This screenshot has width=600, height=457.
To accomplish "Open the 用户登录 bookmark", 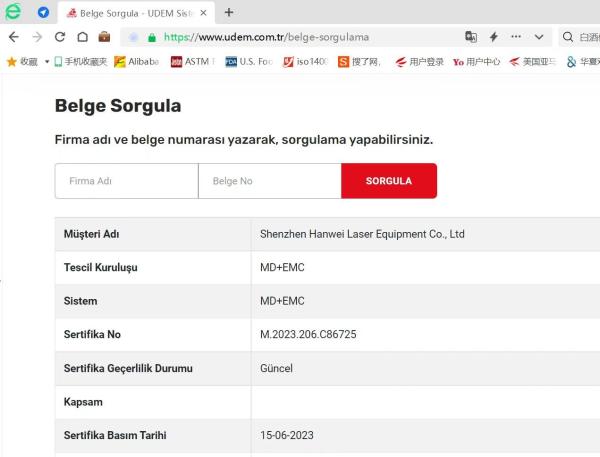I will coord(419,62).
